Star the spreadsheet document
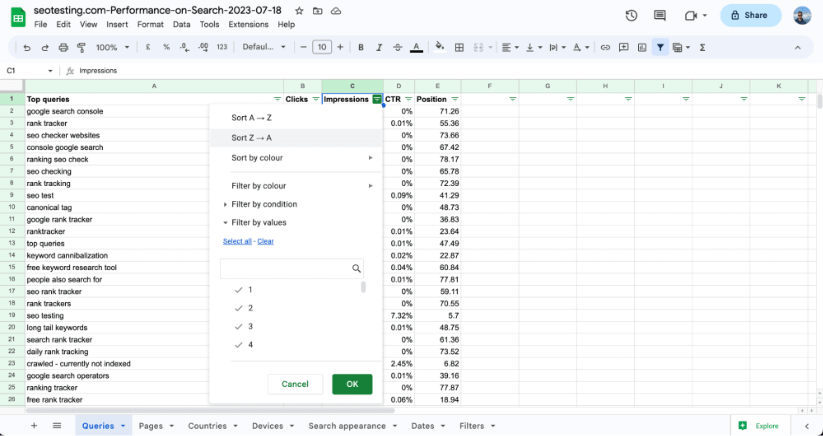The height and width of the screenshot is (436, 823). pos(299,10)
